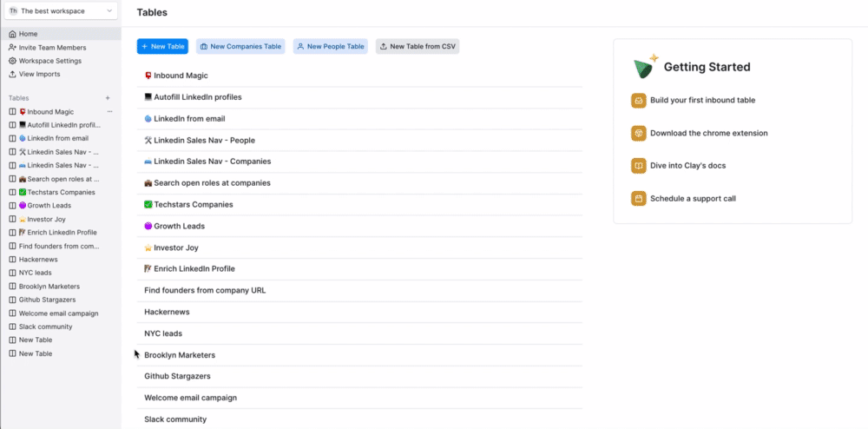Click the book icon for Clay's docs
This screenshot has width=868, height=429.
[x=638, y=166]
